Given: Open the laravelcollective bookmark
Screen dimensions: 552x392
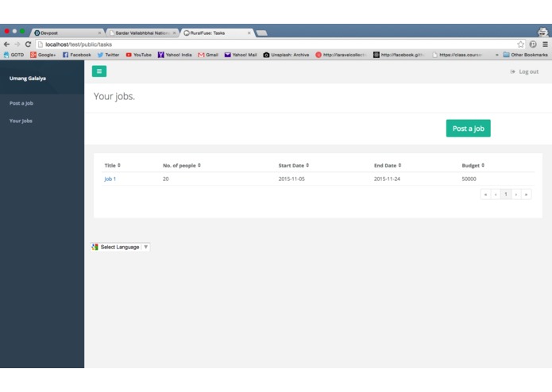Looking at the screenshot, I should [341, 55].
